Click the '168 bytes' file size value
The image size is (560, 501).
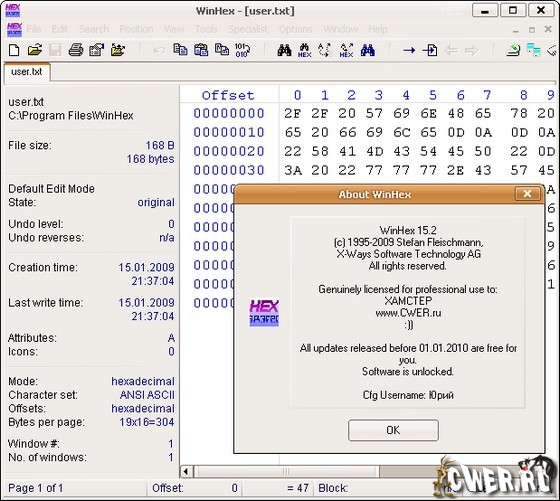150,159
